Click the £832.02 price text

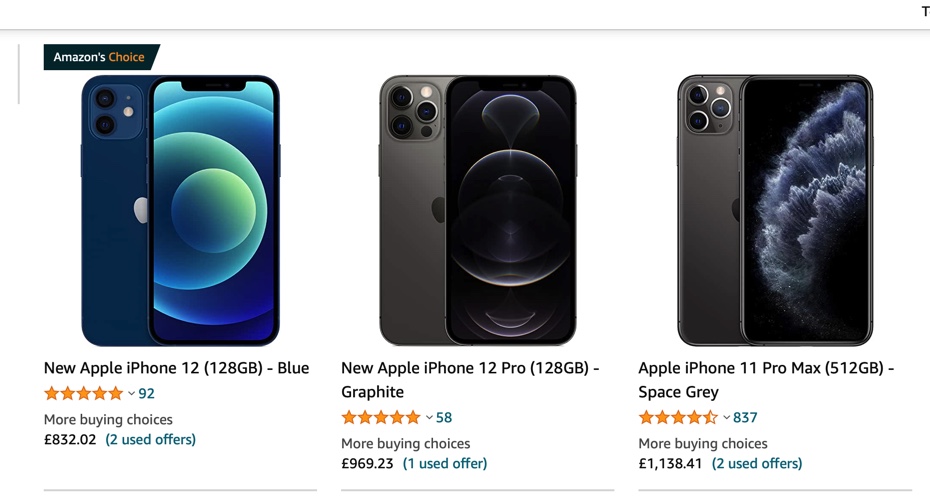coord(70,440)
